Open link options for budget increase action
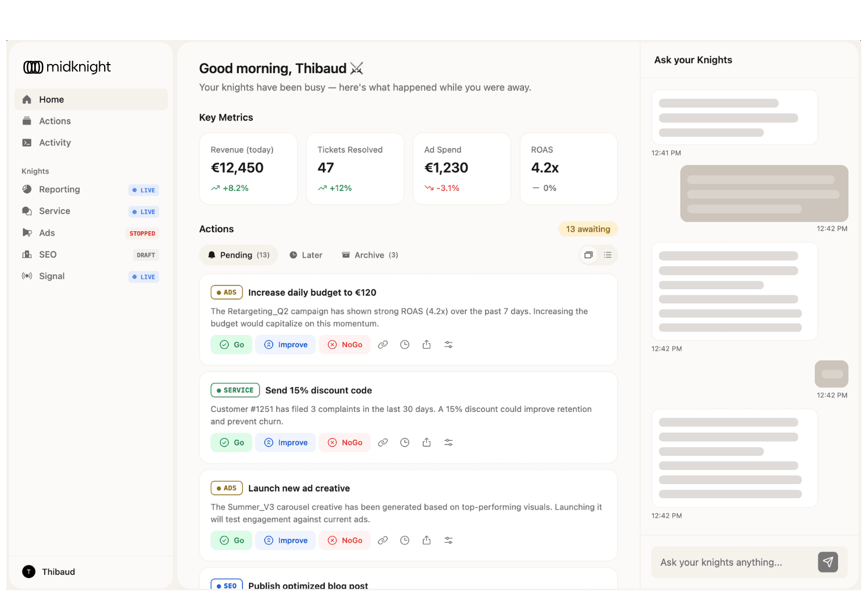Screen dimensions: 868x597 tap(383, 344)
